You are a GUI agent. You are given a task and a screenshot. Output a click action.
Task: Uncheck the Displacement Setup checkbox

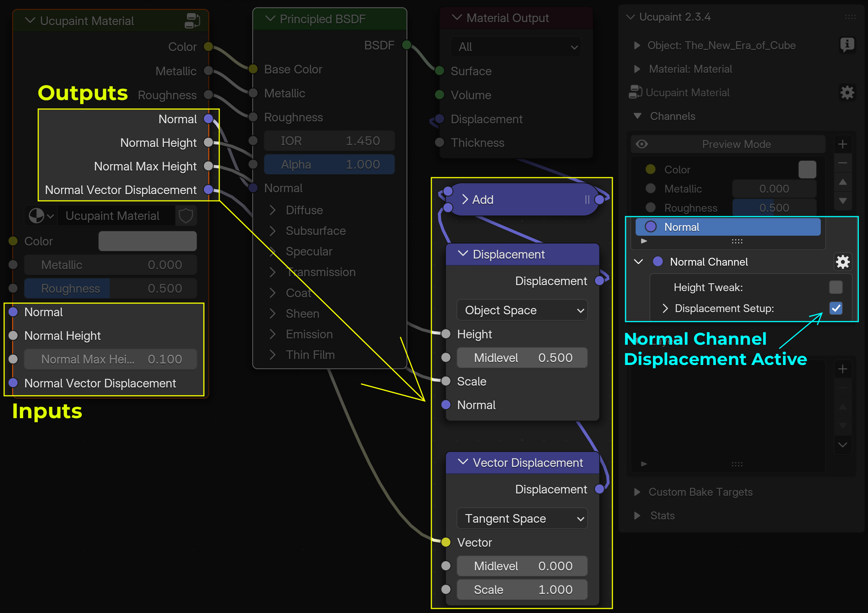[x=836, y=308]
